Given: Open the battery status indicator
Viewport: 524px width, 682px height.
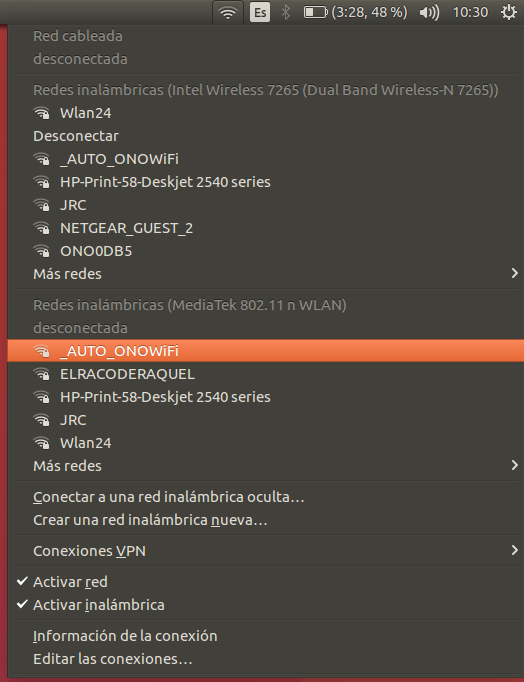Looking at the screenshot, I should (355, 12).
